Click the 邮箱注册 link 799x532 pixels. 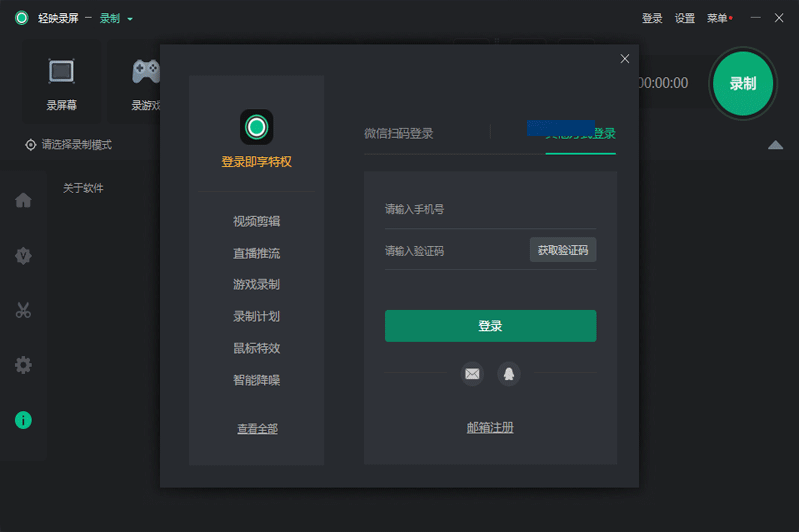(x=489, y=428)
